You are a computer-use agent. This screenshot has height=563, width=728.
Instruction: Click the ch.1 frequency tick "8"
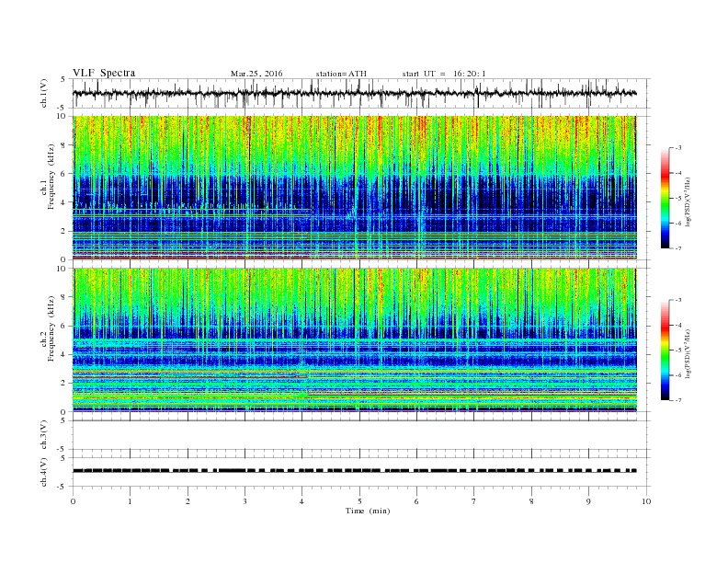click(64, 145)
